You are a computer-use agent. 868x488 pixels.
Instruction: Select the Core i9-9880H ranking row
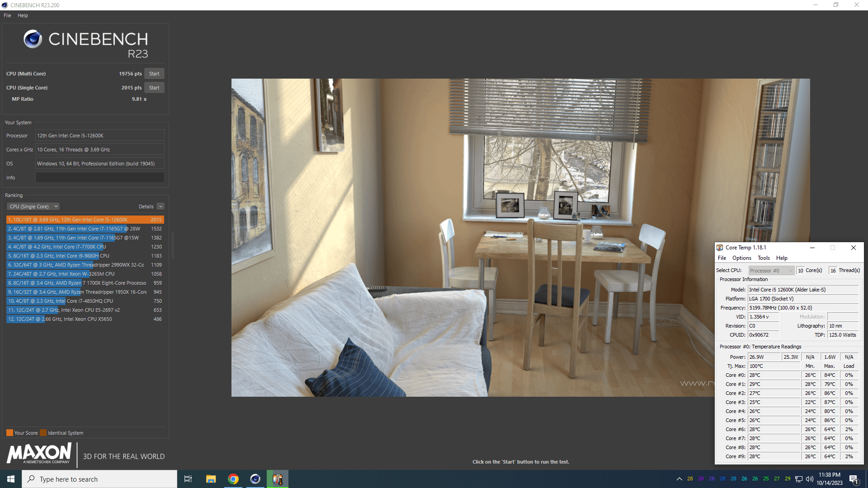pyautogui.click(x=85, y=256)
